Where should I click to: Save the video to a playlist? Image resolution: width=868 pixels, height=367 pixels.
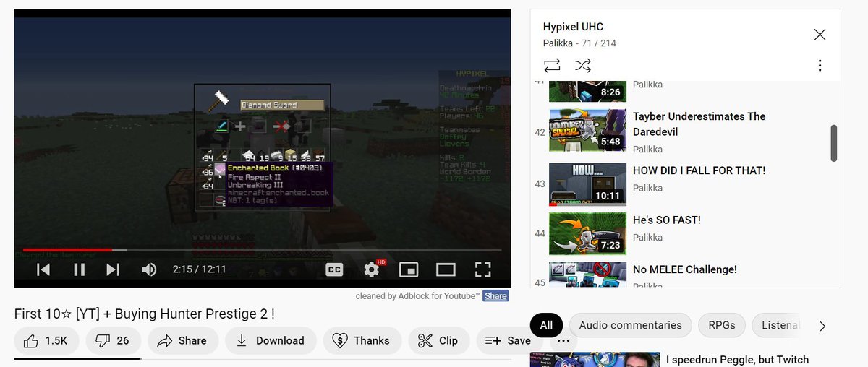[508, 341]
